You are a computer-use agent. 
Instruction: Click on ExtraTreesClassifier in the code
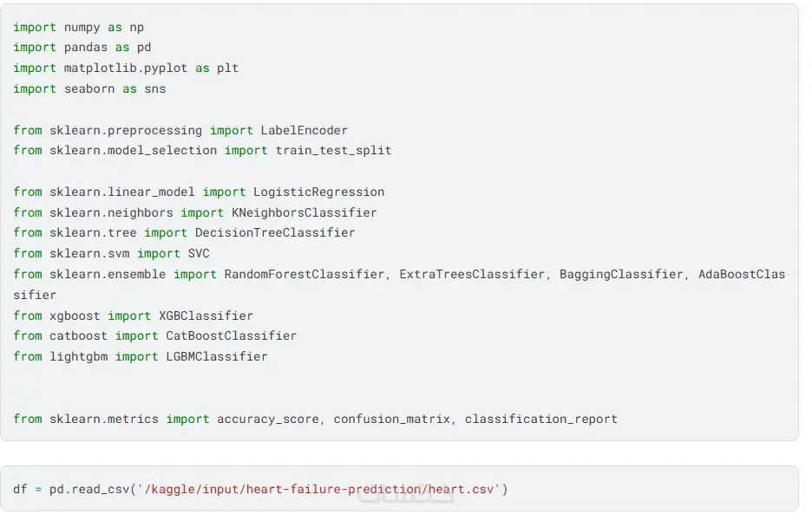[x=471, y=274]
